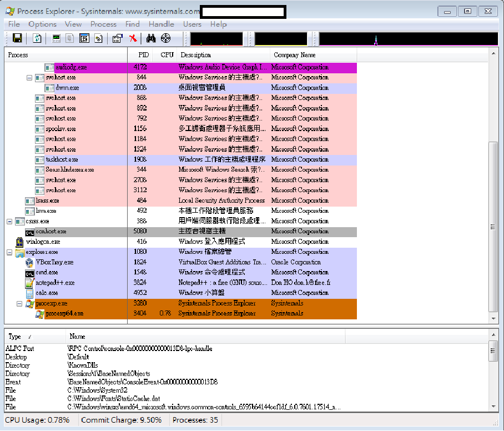Click the Refresh Now toolbar icon

click(x=37, y=38)
